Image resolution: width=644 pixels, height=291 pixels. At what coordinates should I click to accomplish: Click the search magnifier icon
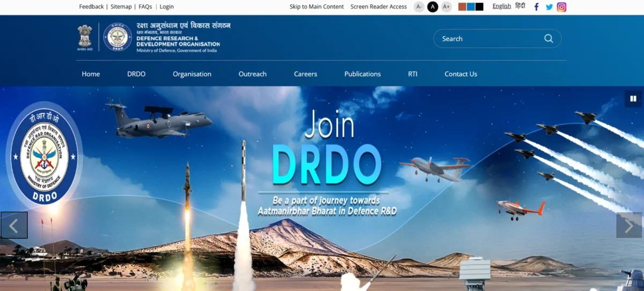click(x=548, y=39)
